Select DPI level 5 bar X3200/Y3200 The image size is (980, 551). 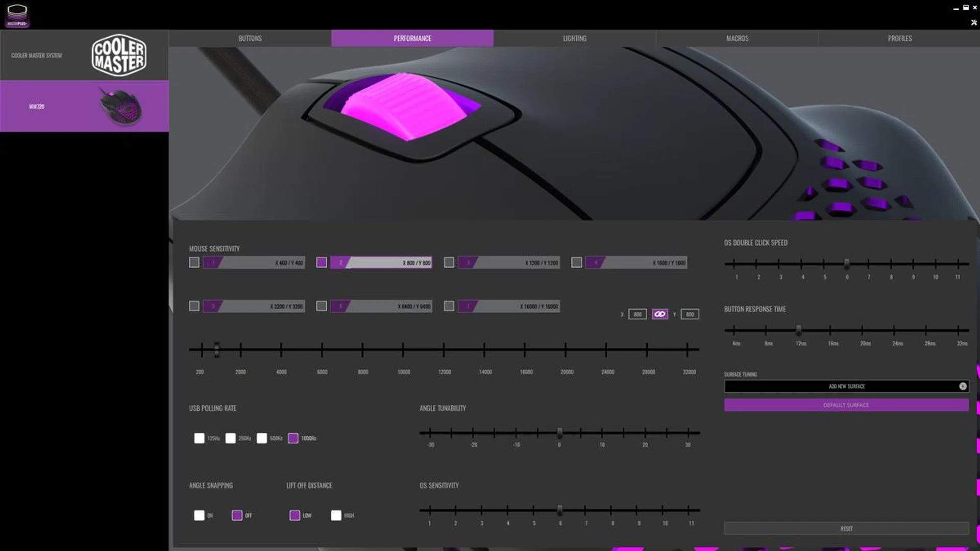[x=254, y=306]
